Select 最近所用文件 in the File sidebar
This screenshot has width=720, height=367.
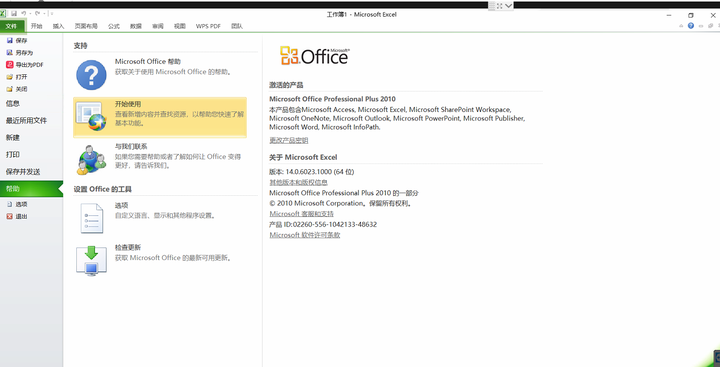[x=31, y=121]
